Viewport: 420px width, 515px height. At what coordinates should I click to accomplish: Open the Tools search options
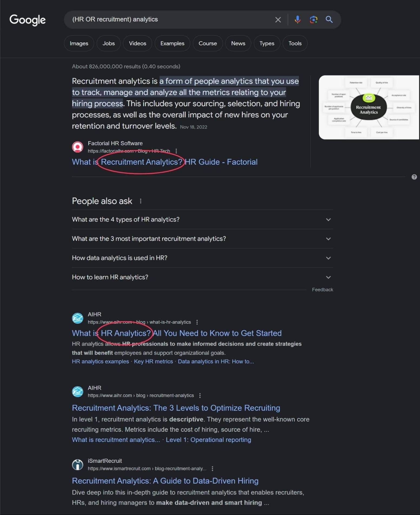click(295, 43)
